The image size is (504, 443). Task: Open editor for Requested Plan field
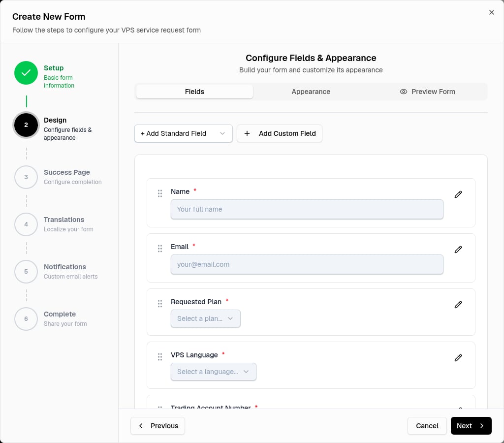pos(458,305)
